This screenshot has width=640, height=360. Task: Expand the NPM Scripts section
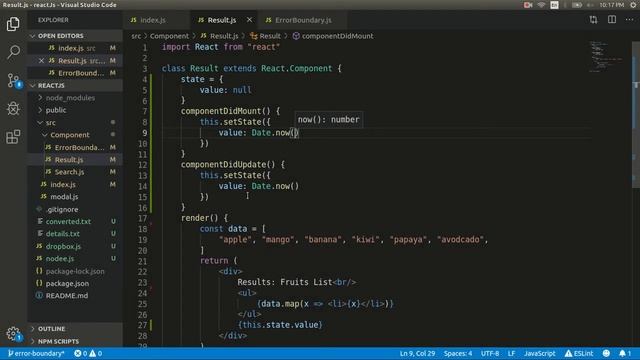pyautogui.click(x=58, y=341)
